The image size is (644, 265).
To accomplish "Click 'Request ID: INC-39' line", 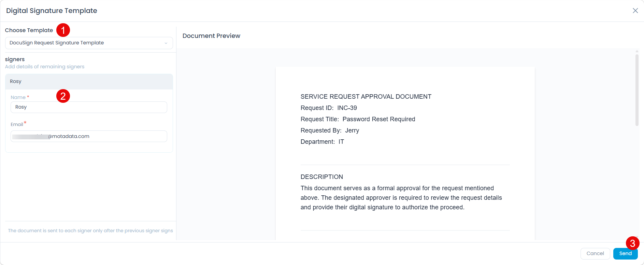I will tap(329, 108).
